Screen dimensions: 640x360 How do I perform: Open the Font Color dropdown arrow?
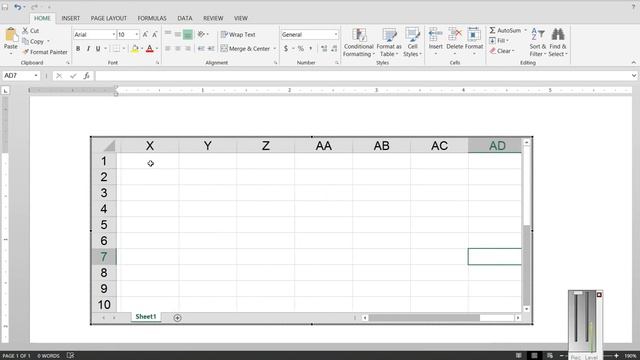[157, 49]
